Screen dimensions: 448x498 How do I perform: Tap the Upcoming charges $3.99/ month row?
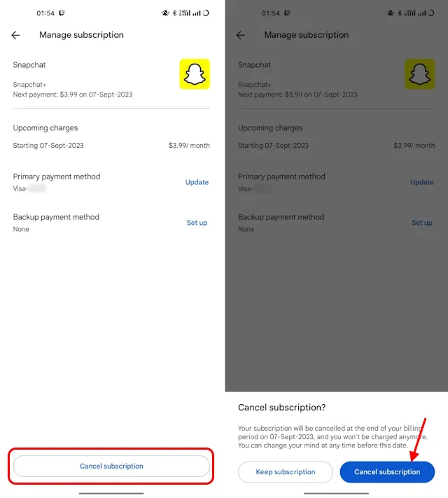click(x=111, y=146)
